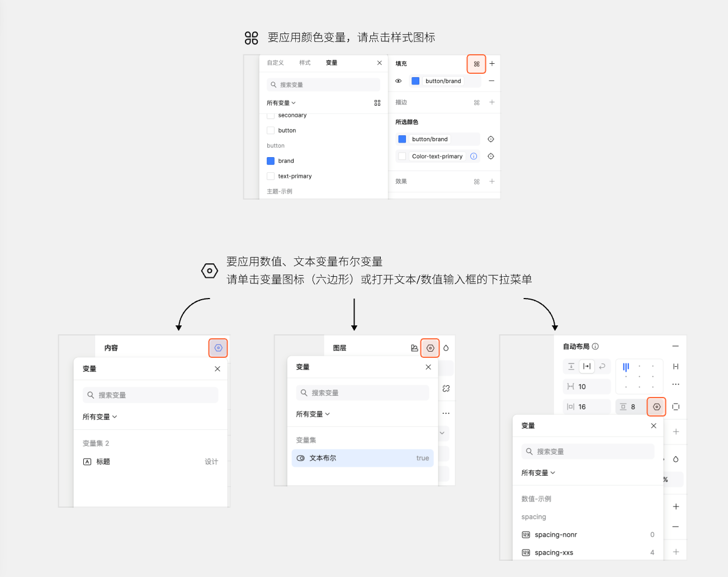
Task: Open the 所有变量 dropdown in the color variable panel
Action: point(281,103)
